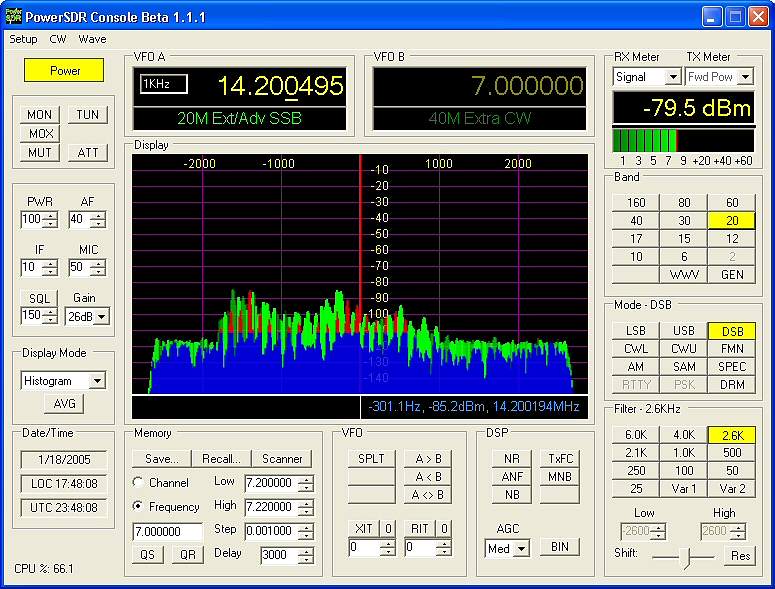Screen dimensions: 775x589
Task: Switch mode to USB
Action: click(684, 331)
